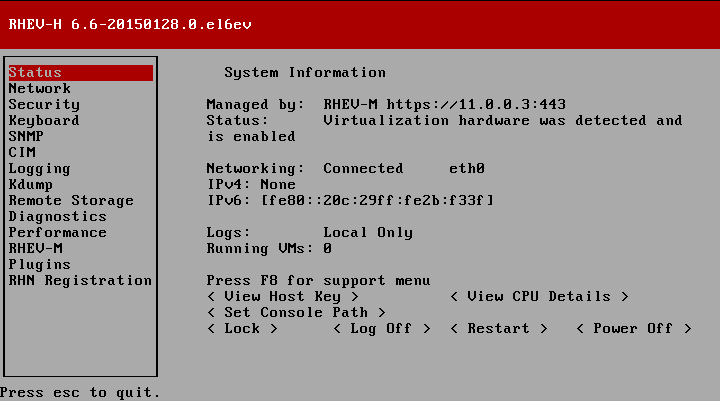Open the Remote Storage page
The height and width of the screenshot is (401, 720).
70,201
